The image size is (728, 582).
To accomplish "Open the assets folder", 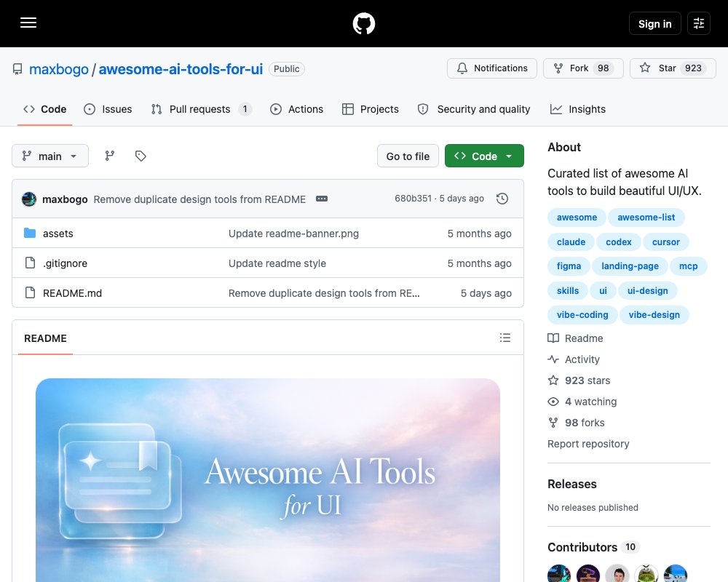I will 58,234.
